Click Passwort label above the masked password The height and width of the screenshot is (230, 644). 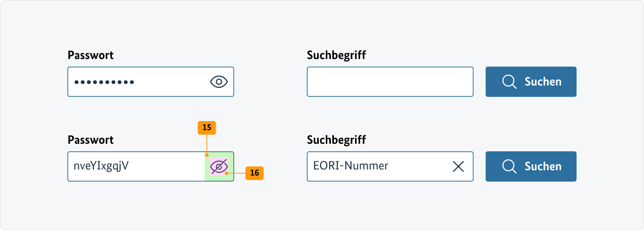click(91, 55)
